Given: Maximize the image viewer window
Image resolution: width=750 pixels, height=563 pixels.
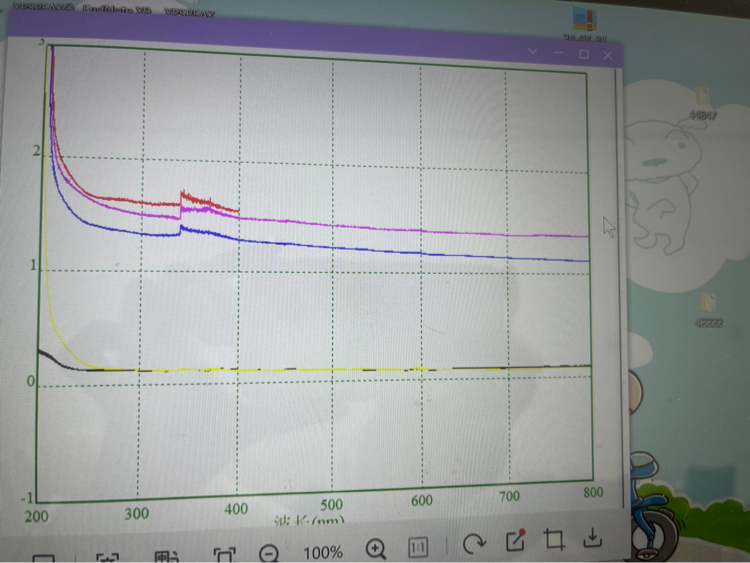Looking at the screenshot, I should [x=583, y=54].
